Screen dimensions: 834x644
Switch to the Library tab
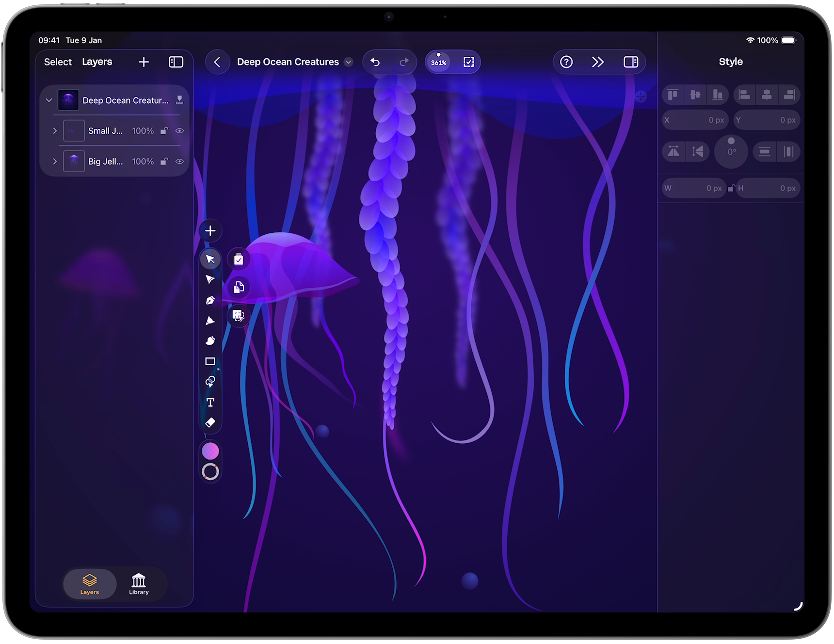coord(139,584)
